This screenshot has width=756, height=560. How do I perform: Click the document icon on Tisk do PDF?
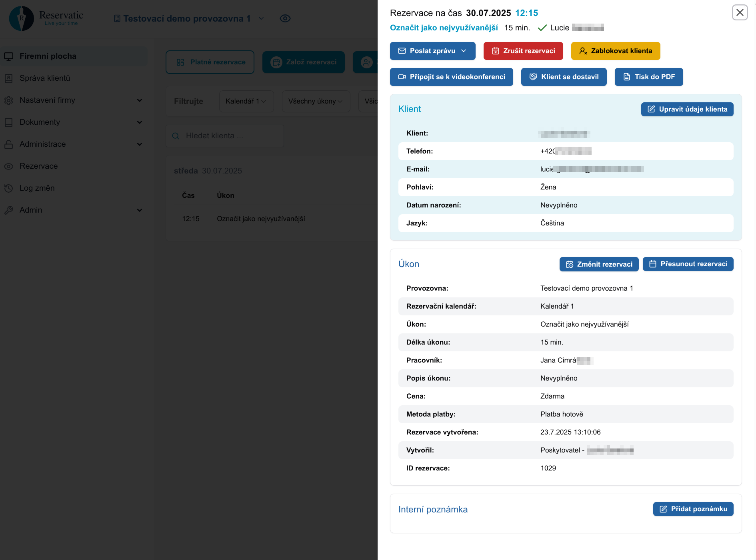click(627, 77)
